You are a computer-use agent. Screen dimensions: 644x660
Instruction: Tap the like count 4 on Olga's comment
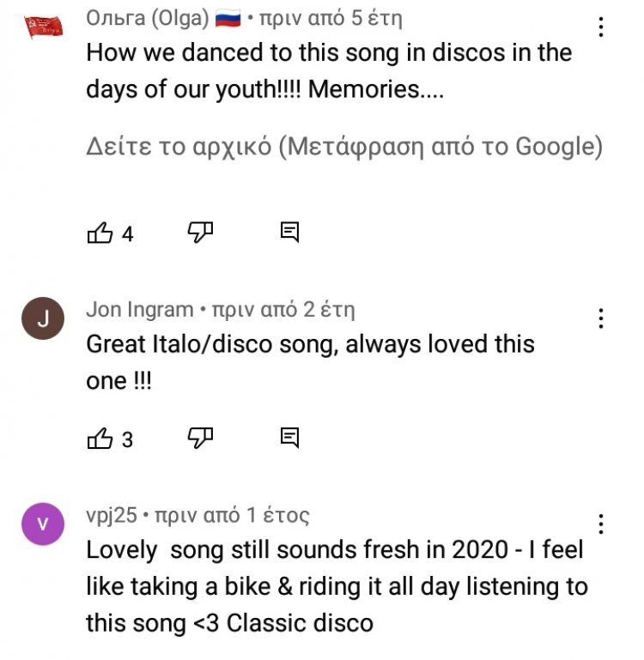pyautogui.click(x=128, y=233)
